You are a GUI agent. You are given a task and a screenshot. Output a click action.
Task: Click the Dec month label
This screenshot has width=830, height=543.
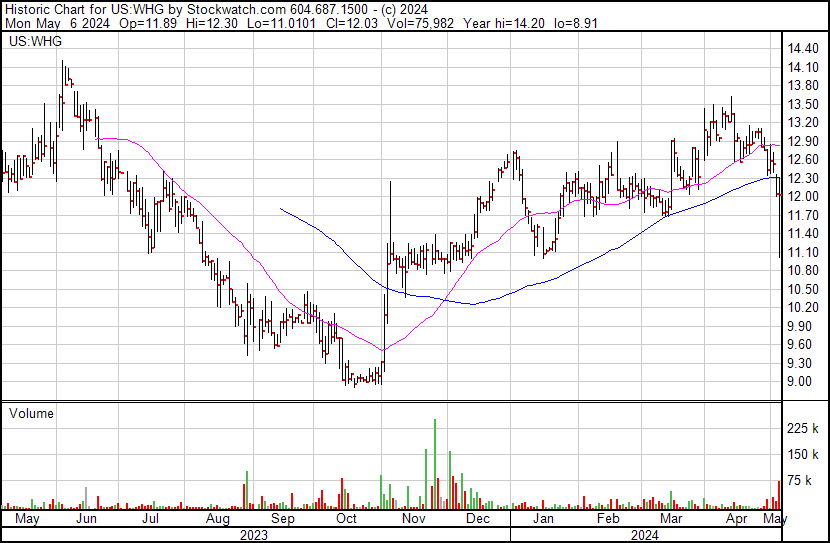(x=478, y=519)
